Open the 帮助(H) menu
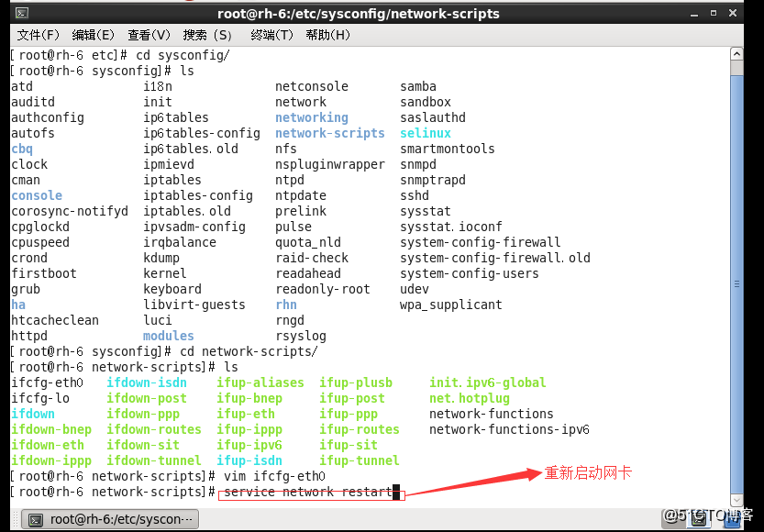 (x=328, y=35)
